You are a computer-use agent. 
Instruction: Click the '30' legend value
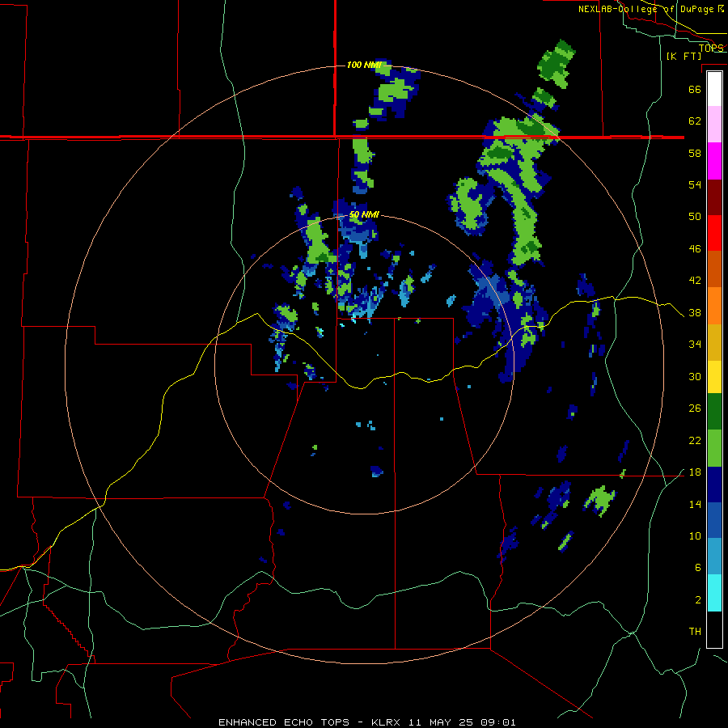[x=695, y=376]
